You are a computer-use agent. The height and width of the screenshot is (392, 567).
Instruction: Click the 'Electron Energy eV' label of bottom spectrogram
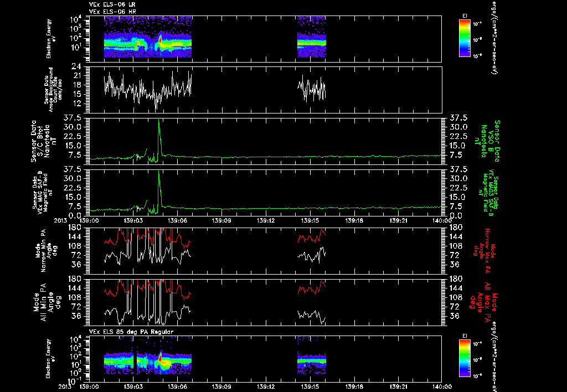tap(49, 358)
